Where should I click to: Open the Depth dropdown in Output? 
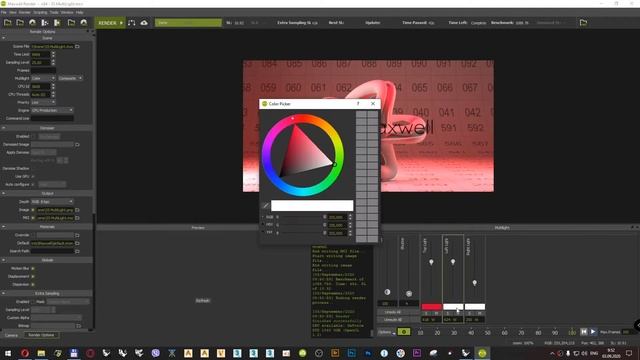[52, 202]
